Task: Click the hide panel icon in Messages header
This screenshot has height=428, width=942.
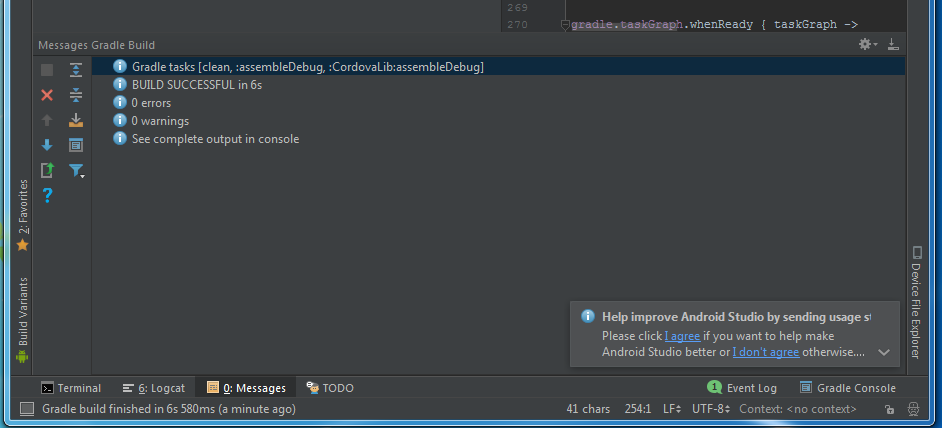Action: point(893,45)
